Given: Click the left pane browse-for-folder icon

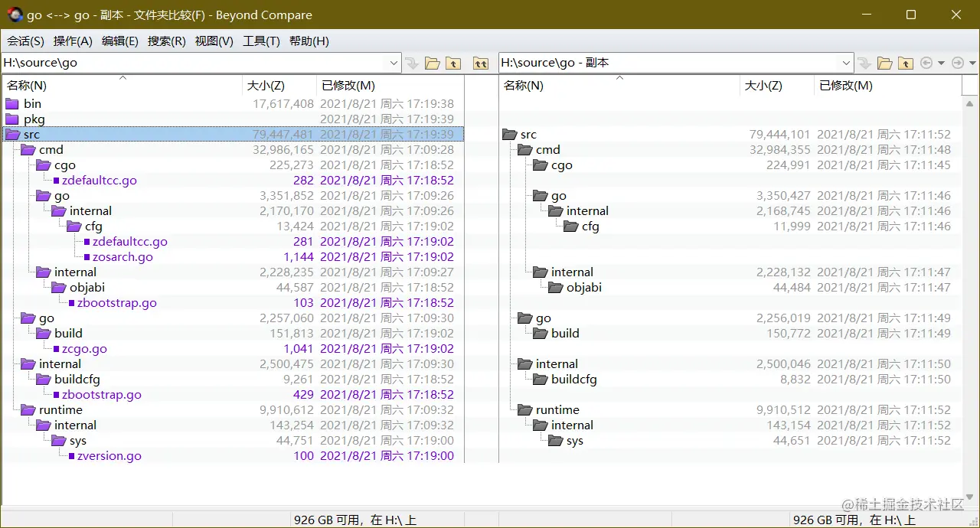Looking at the screenshot, I should [x=433, y=64].
